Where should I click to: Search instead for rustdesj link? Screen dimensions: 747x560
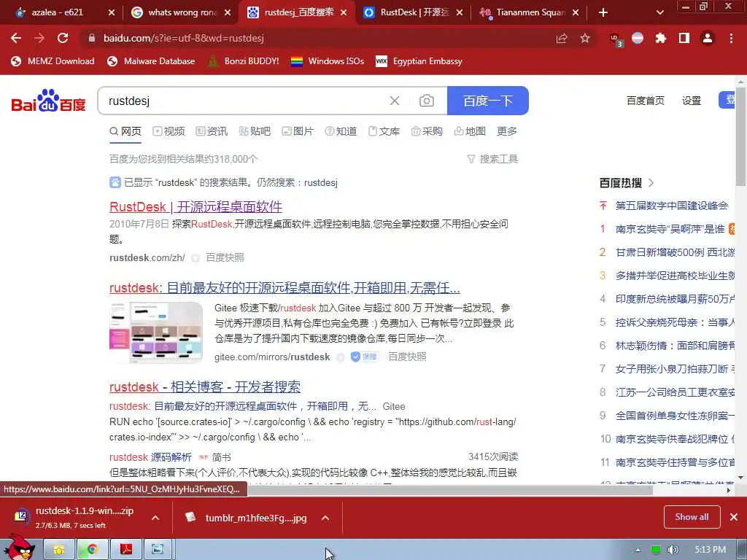pos(321,182)
